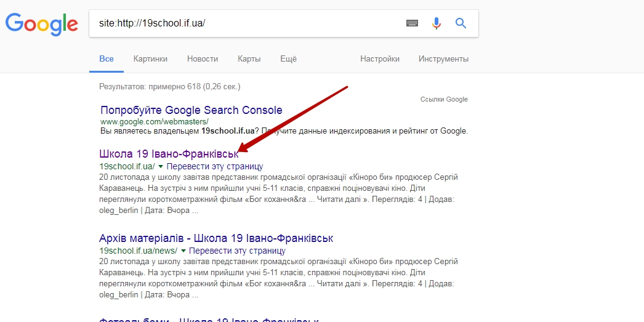Open Попробуйте Google Search Console link
644x322 pixels.
[191, 110]
